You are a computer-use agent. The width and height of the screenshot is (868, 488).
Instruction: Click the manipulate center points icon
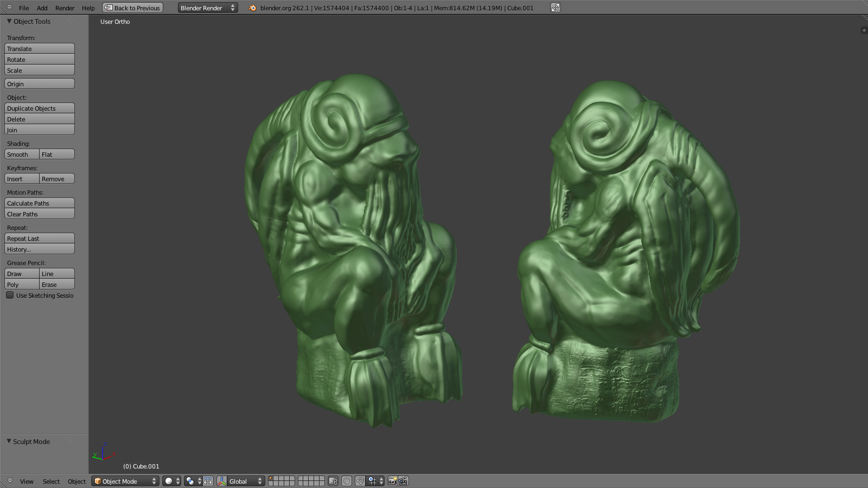(208, 481)
